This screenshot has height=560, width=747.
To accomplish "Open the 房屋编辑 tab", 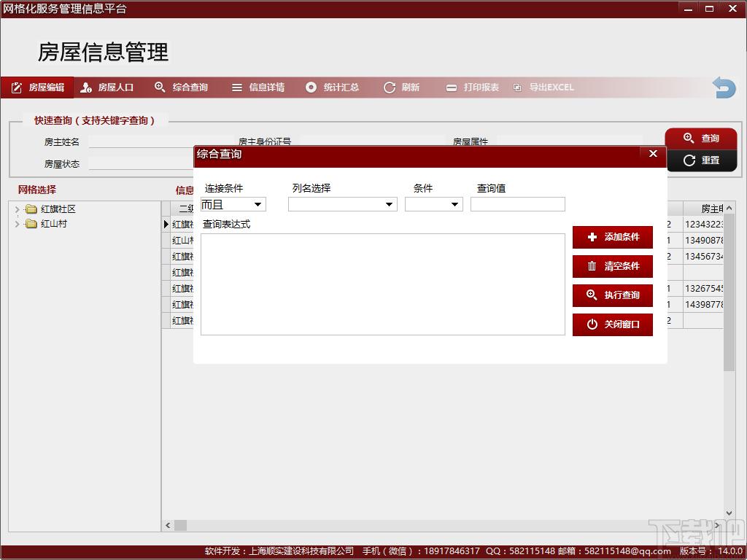I will pyautogui.click(x=37, y=87).
